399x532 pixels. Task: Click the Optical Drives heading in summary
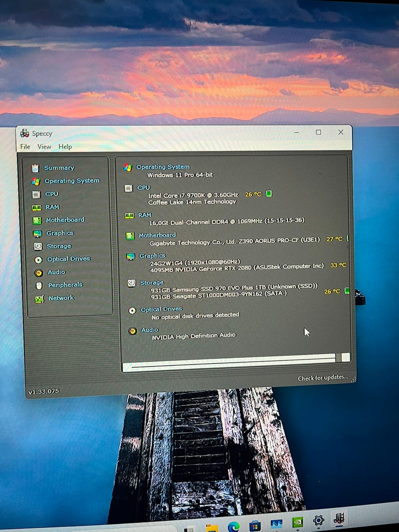pyautogui.click(x=161, y=309)
